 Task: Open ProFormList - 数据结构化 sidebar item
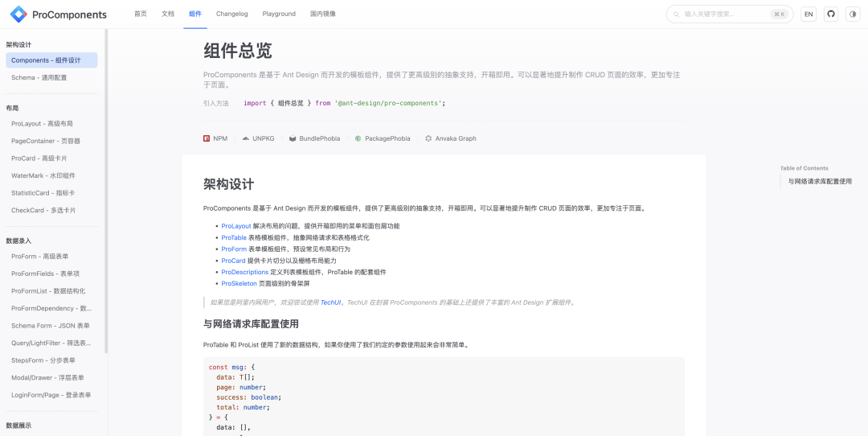(51, 291)
